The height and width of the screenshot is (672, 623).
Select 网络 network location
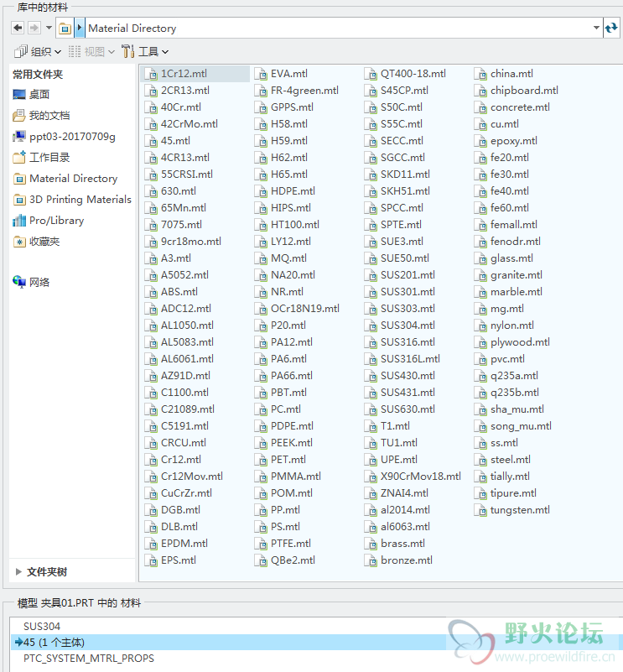tap(31, 282)
